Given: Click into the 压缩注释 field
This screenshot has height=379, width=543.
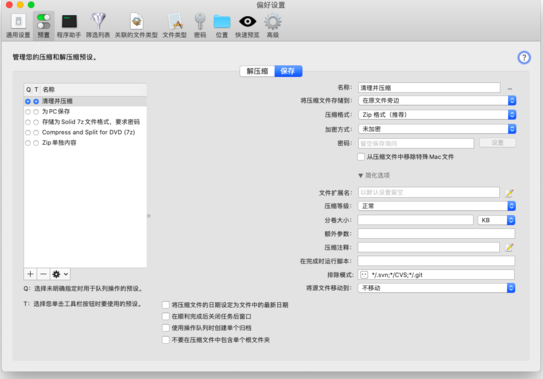Looking at the screenshot, I should (429, 247).
